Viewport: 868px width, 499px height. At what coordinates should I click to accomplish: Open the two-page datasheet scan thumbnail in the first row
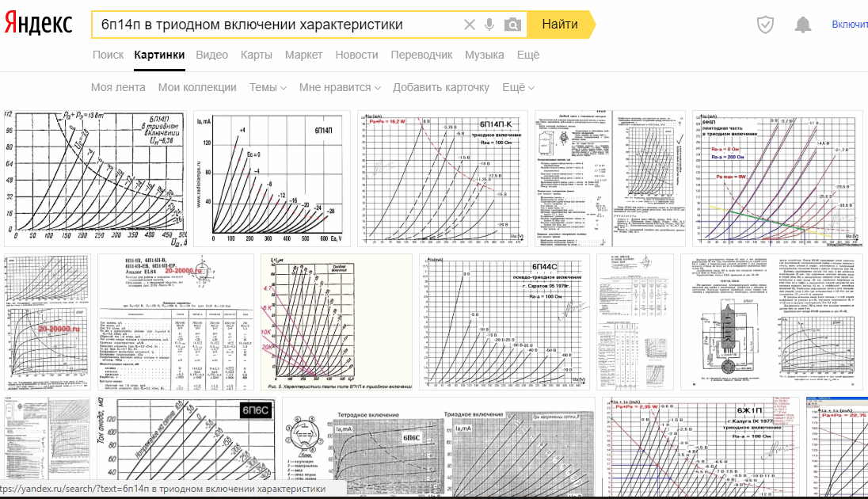point(610,178)
